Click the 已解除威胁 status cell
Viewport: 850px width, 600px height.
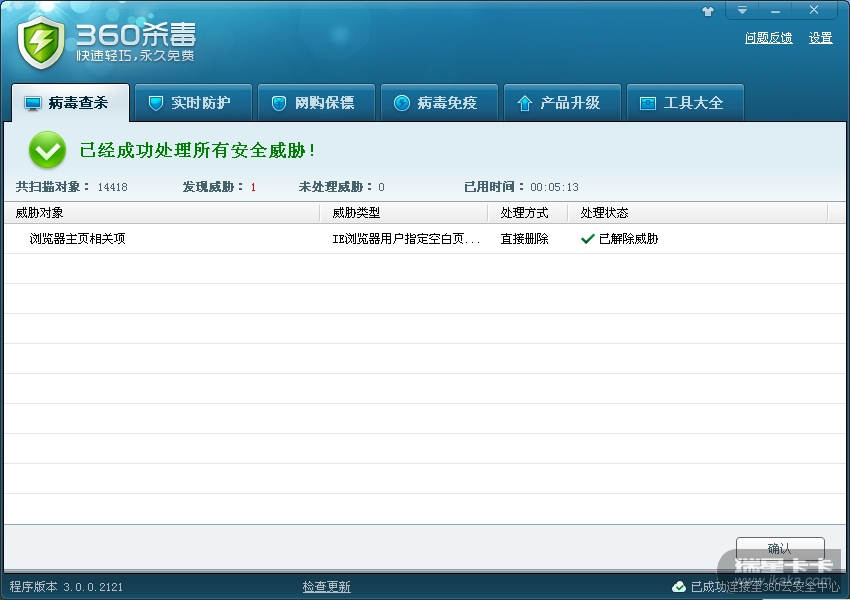(x=620, y=238)
